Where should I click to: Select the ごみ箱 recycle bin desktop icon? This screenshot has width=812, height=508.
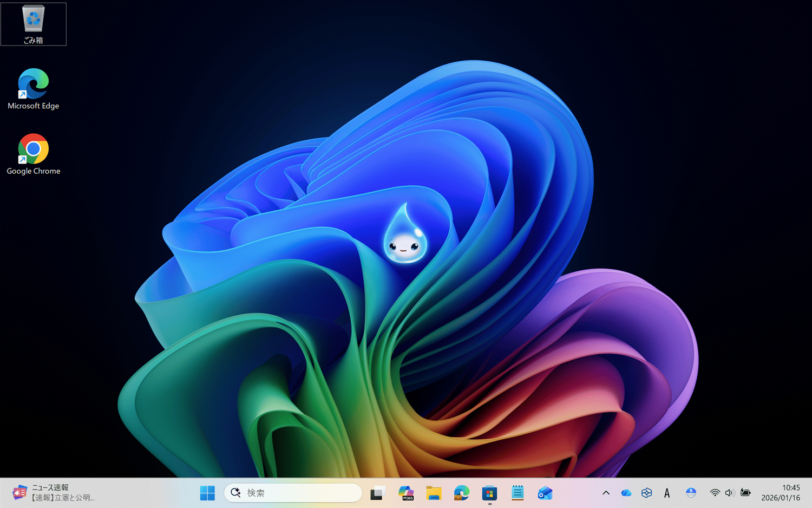[34, 24]
